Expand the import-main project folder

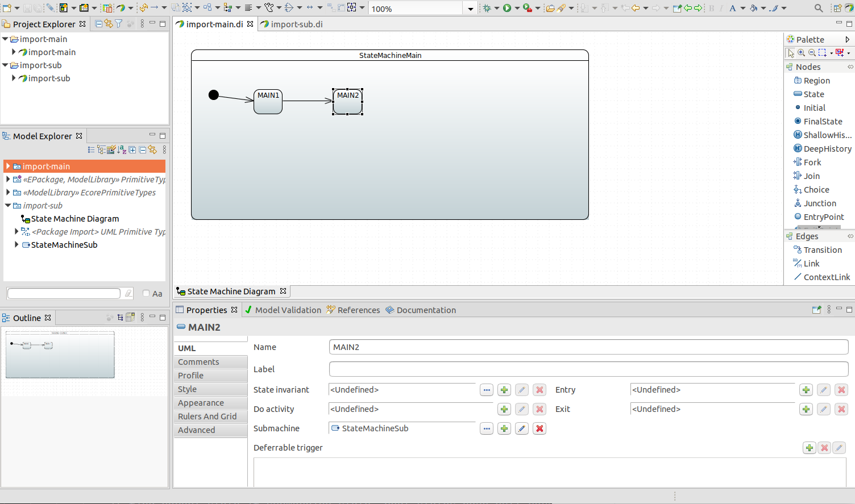[x=5, y=39]
